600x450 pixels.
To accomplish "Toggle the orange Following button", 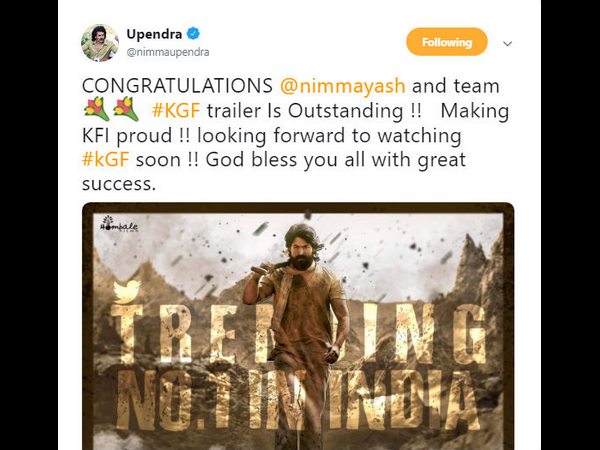I will click(x=447, y=42).
